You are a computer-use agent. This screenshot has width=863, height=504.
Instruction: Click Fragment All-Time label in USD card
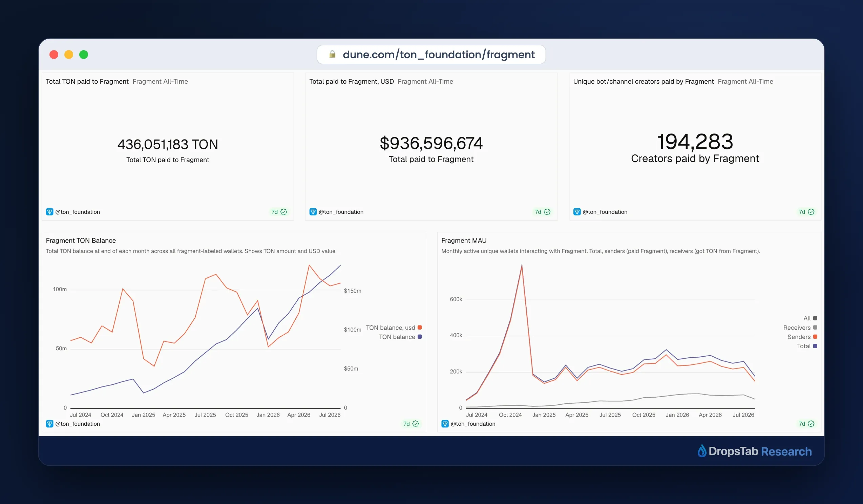pyautogui.click(x=425, y=82)
